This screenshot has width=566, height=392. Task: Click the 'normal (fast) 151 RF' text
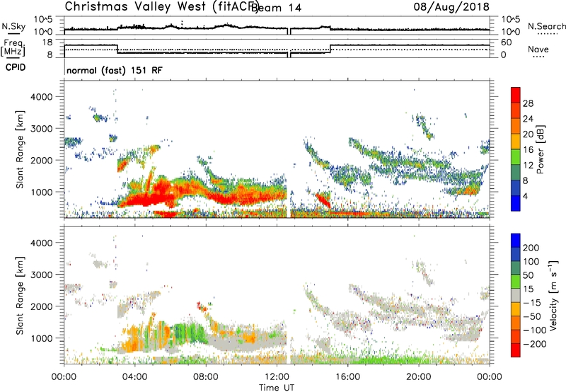tap(115, 70)
